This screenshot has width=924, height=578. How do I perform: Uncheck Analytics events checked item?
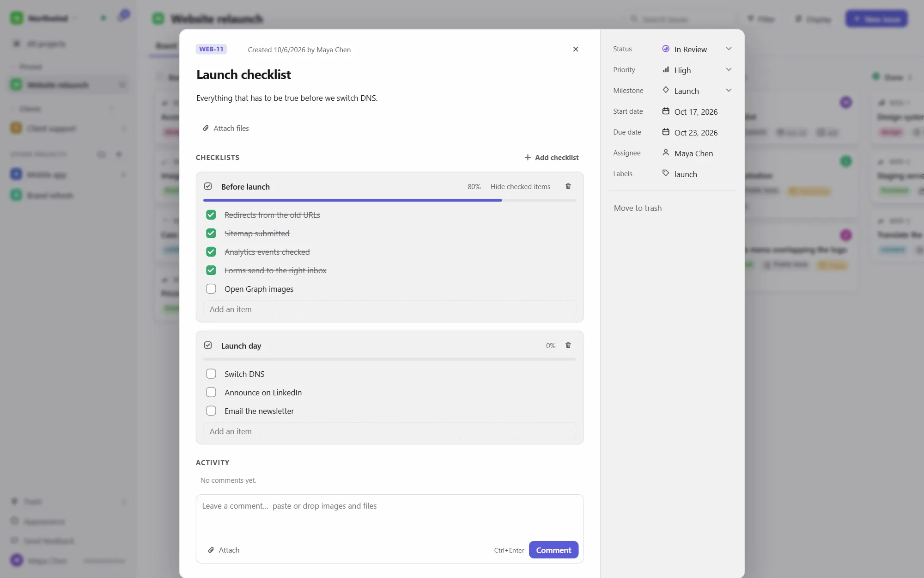point(211,252)
